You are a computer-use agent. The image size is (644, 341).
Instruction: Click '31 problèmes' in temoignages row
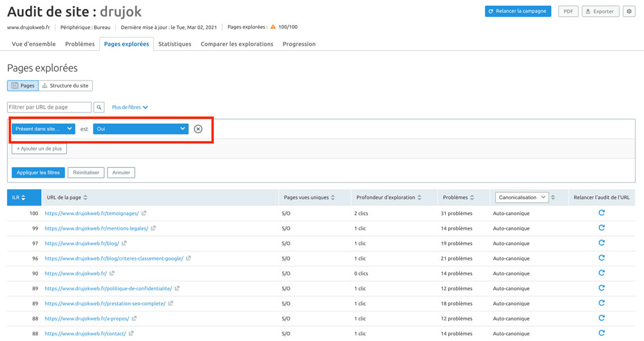point(457,214)
